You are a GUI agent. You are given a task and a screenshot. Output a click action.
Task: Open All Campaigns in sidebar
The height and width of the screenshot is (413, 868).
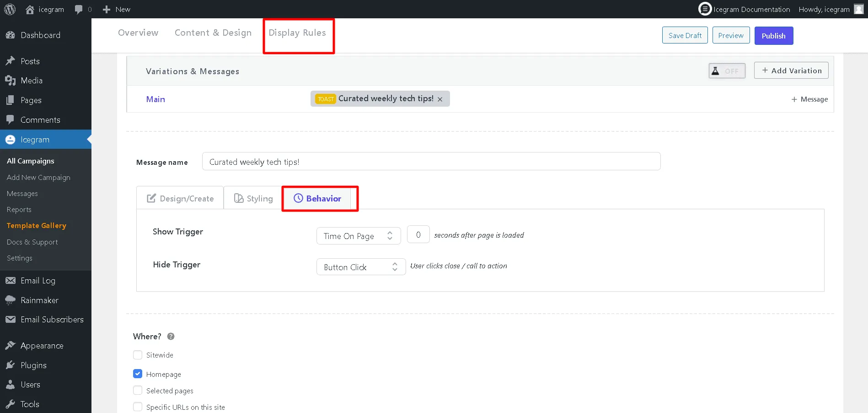[31, 161]
